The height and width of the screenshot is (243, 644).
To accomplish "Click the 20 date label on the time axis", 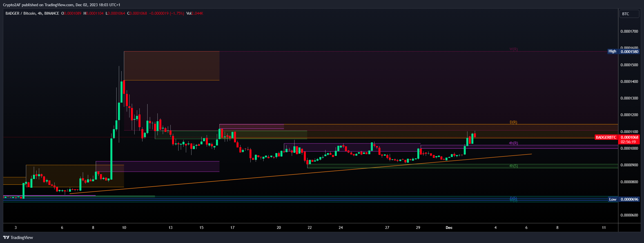I will pos(279,227).
